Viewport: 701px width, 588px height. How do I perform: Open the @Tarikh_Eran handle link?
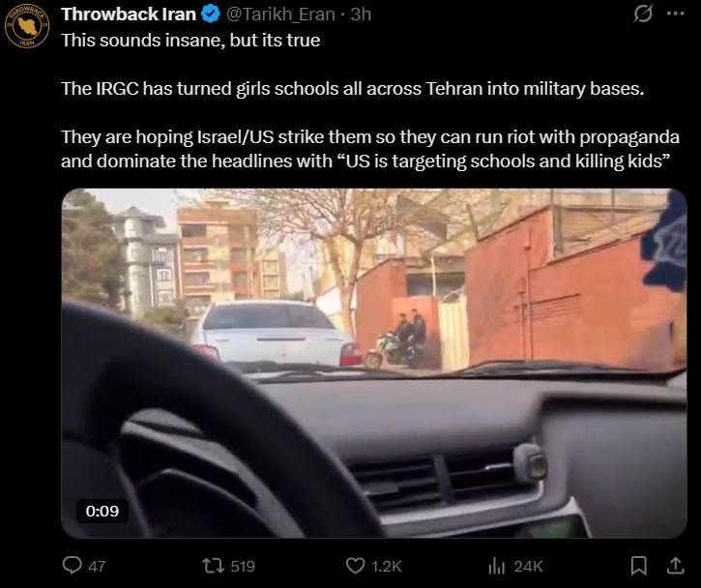(280, 15)
